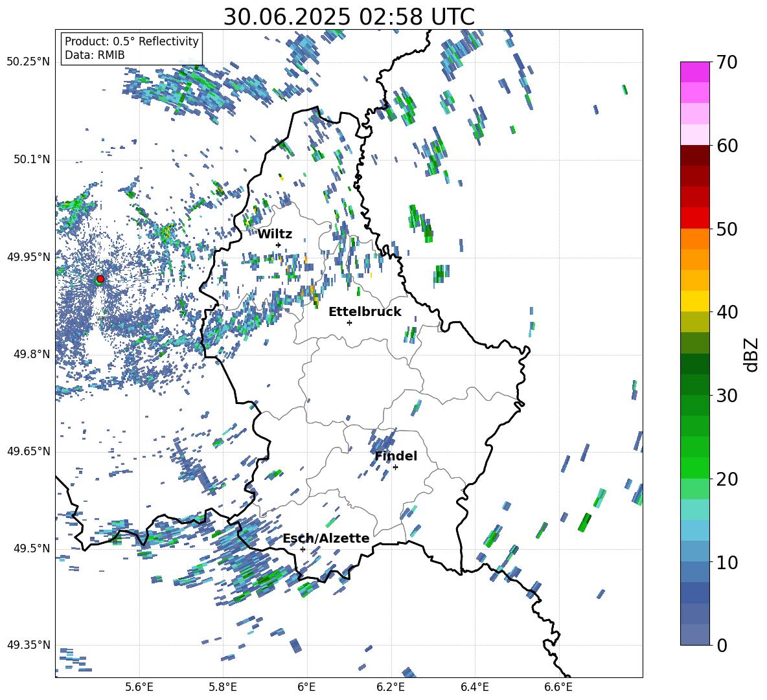Click the Wiltz station cross marker
This screenshot has width=767, height=700.
click(279, 245)
